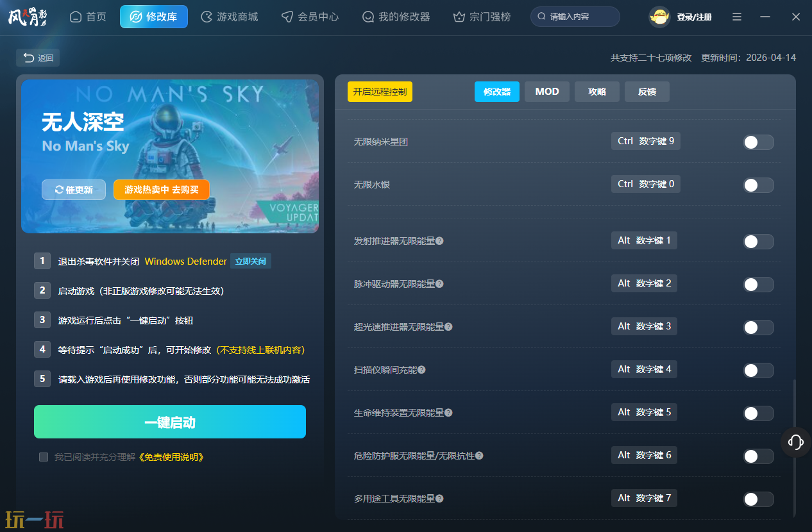Click the 催更新 button
Viewport: 812px width, 532px height.
coord(74,190)
